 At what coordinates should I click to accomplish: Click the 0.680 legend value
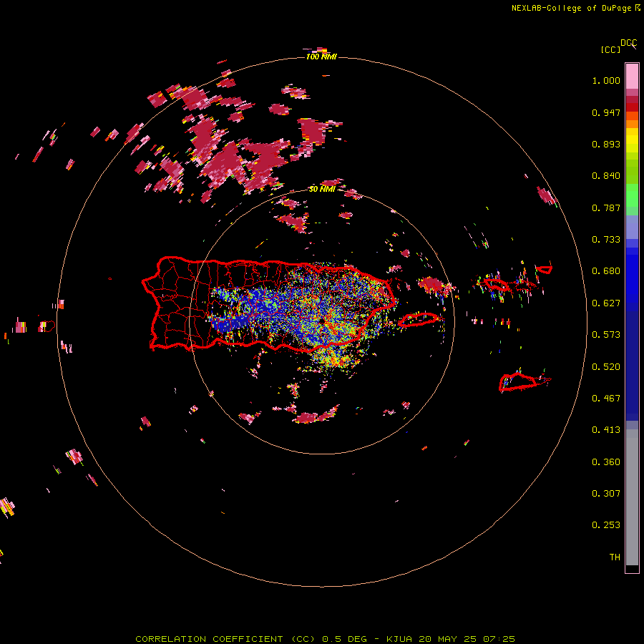click(606, 271)
